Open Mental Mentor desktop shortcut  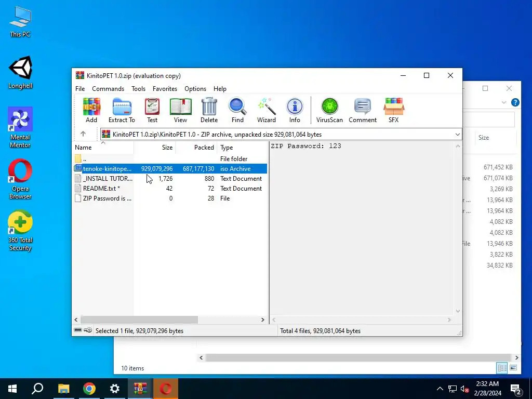[x=20, y=128]
